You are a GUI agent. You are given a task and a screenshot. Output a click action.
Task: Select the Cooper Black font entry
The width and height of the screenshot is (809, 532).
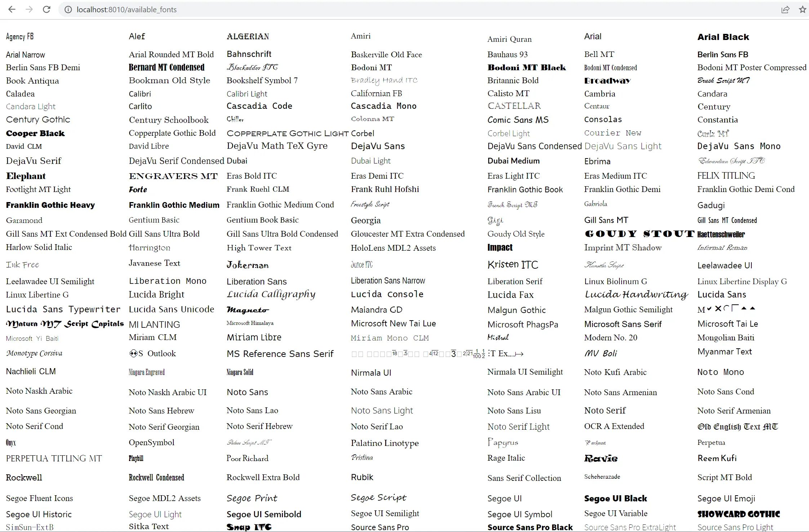(35, 133)
